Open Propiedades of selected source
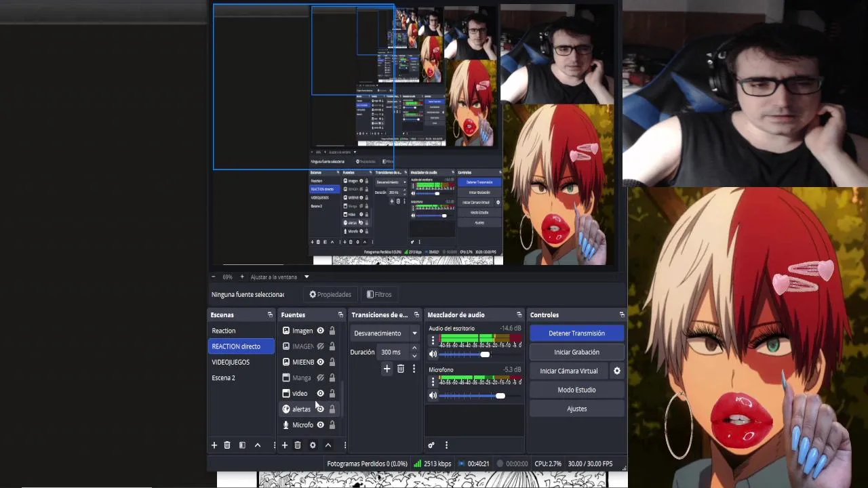Screen dimensions: 868x488 [330, 294]
